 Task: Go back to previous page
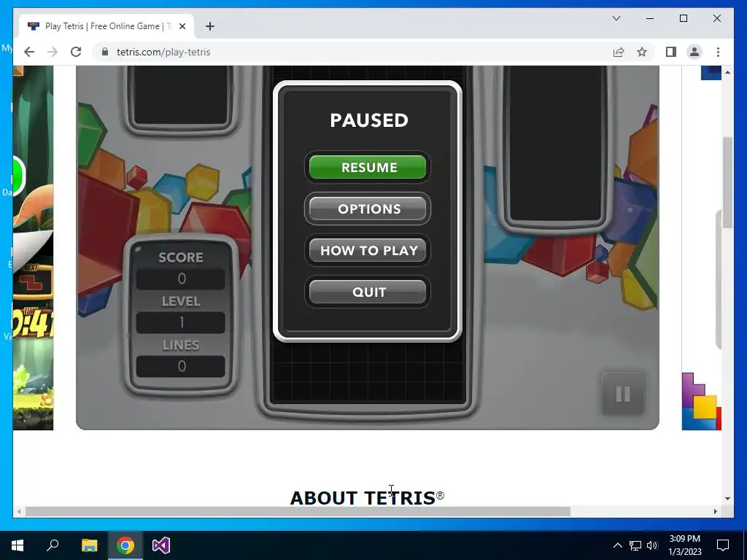(29, 52)
